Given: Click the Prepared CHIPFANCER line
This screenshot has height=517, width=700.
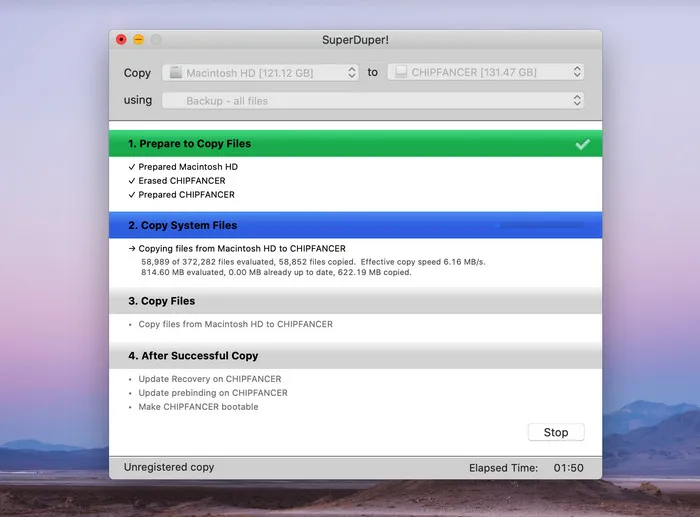Looking at the screenshot, I should tap(186, 195).
